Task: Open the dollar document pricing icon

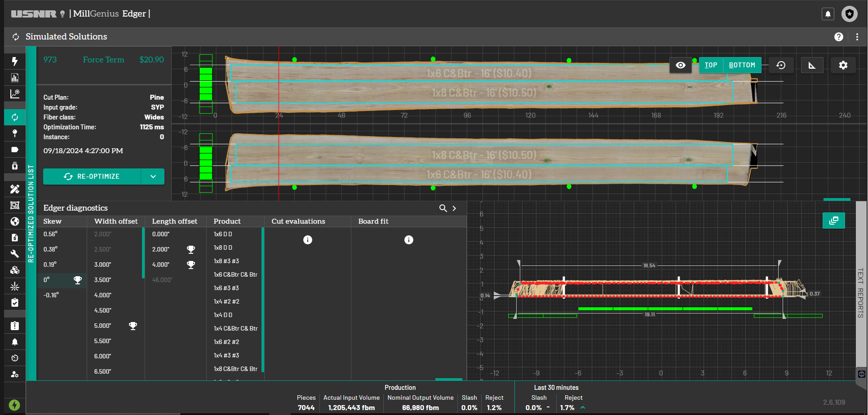Action: click(15, 238)
